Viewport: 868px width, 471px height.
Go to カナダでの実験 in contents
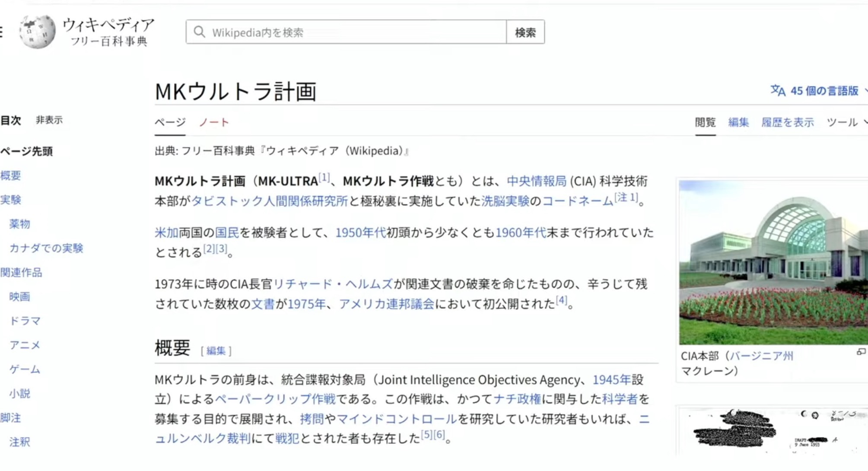coord(46,248)
